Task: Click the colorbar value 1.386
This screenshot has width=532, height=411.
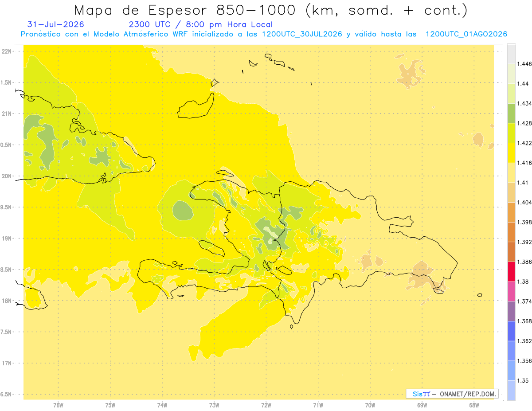Action: 524,262
